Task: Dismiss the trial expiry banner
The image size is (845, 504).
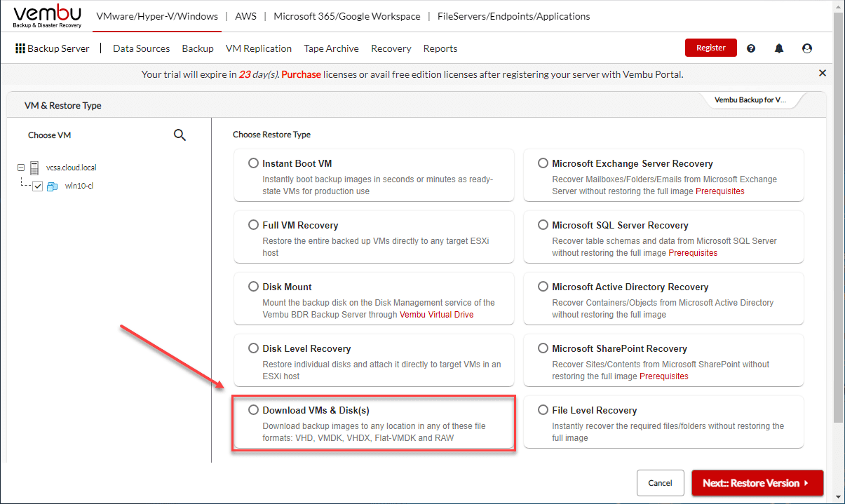Action: click(x=823, y=73)
